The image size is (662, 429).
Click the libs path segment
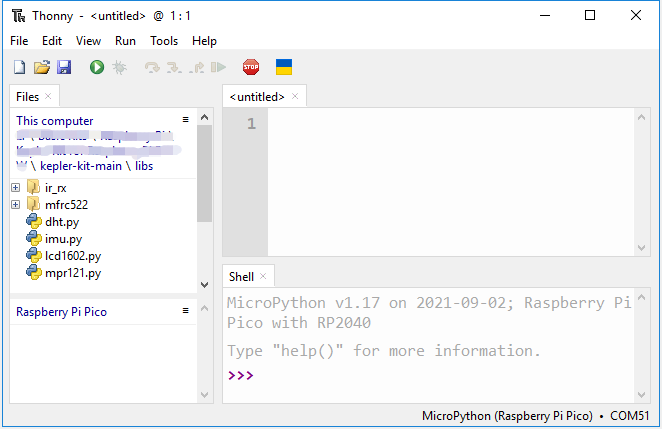pos(144,166)
